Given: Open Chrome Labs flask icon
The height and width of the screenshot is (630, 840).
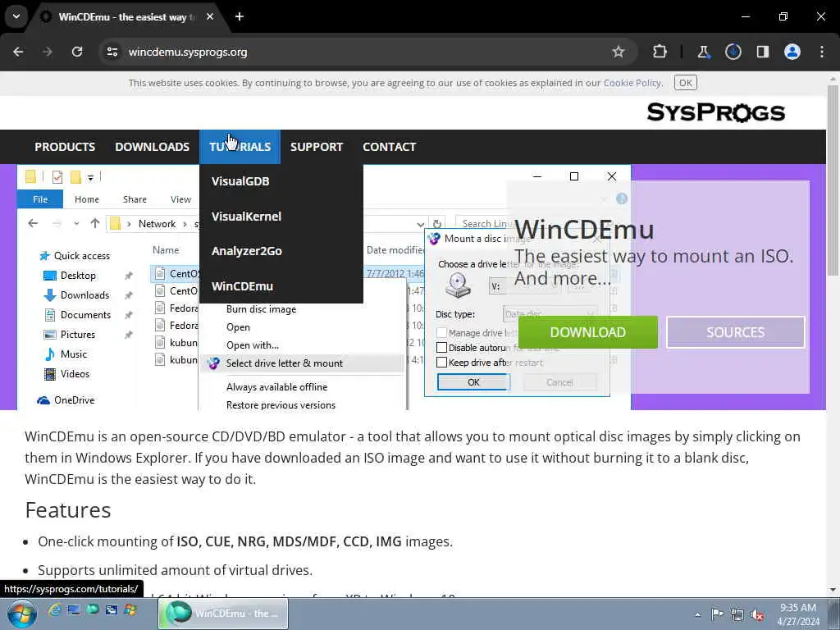Looking at the screenshot, I should click(703, 52).
